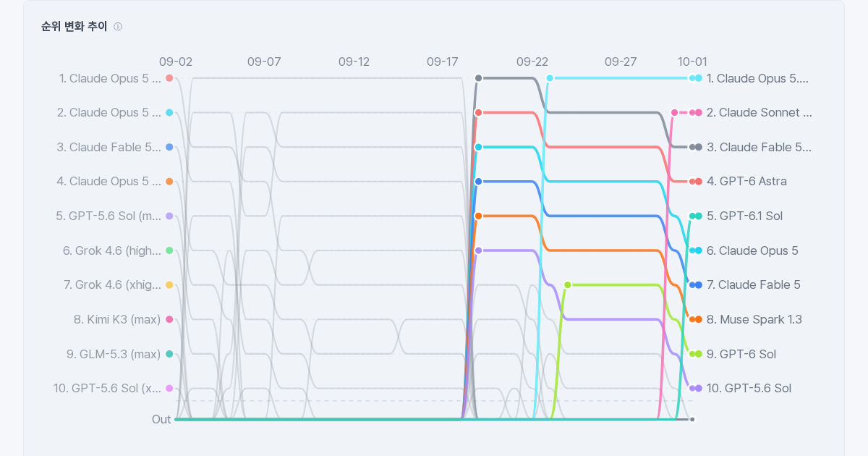Select the 6. Grok 4.6 (high... label
This screenshot has height=456, width=868.
pyautogui.click(x=112, y=250)
